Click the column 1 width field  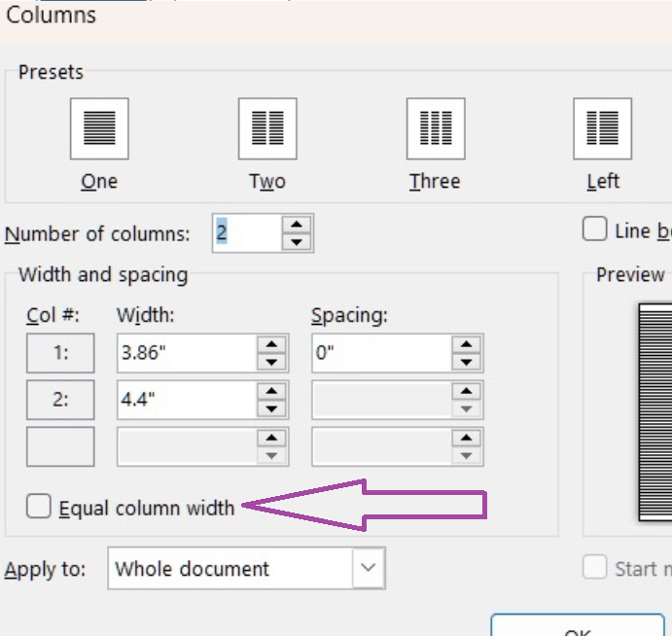point(187,353)
